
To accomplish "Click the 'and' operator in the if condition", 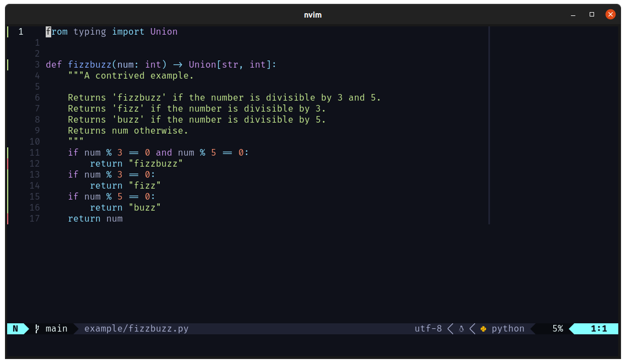I will click(x=164, y=153).
